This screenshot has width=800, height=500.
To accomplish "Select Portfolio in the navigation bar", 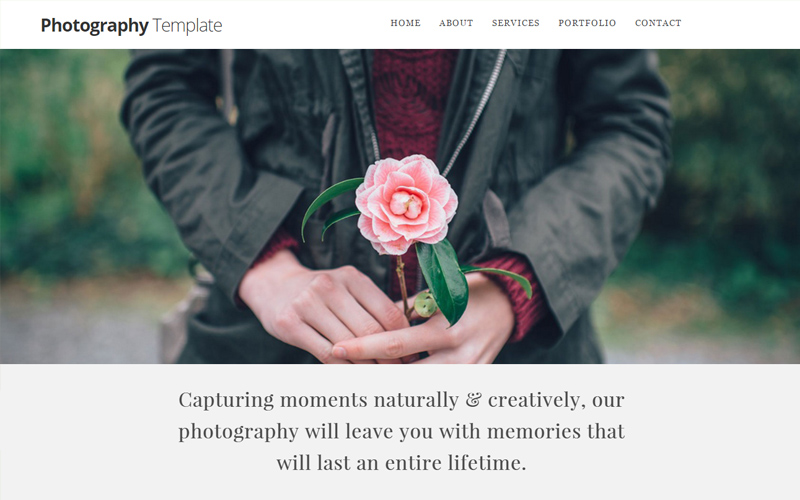I will point(587,23).
